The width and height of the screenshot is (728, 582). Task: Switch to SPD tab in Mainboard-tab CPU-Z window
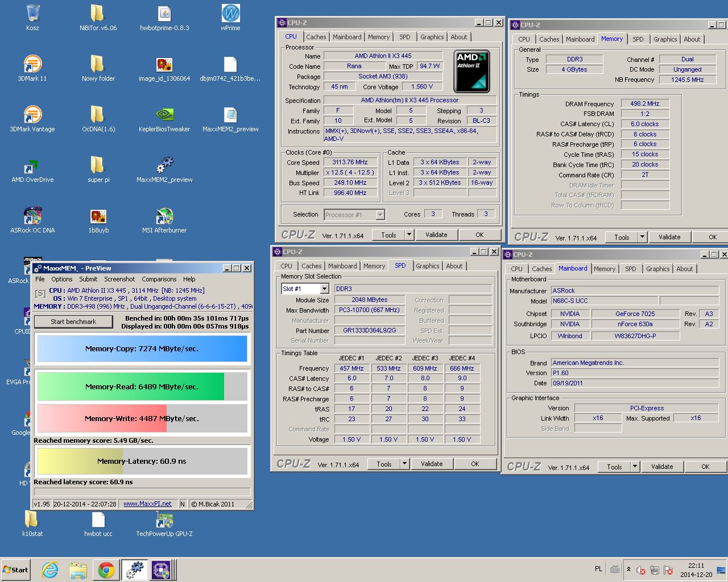click(631, 269)
